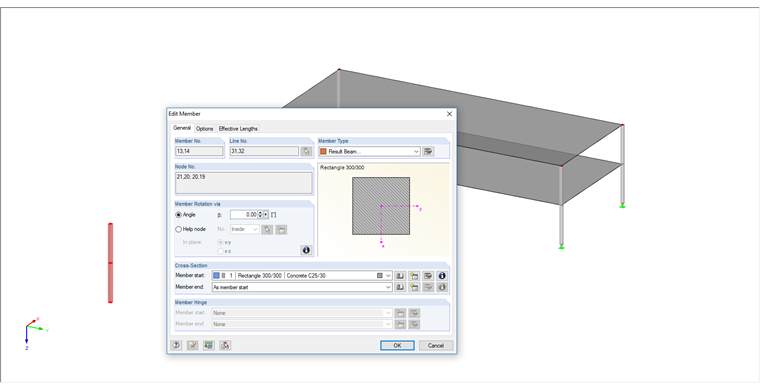The height and width of the screenshot is (391, 760).
Task: Open Member Hinge start dropdown
Action: [x=388, y=313]
